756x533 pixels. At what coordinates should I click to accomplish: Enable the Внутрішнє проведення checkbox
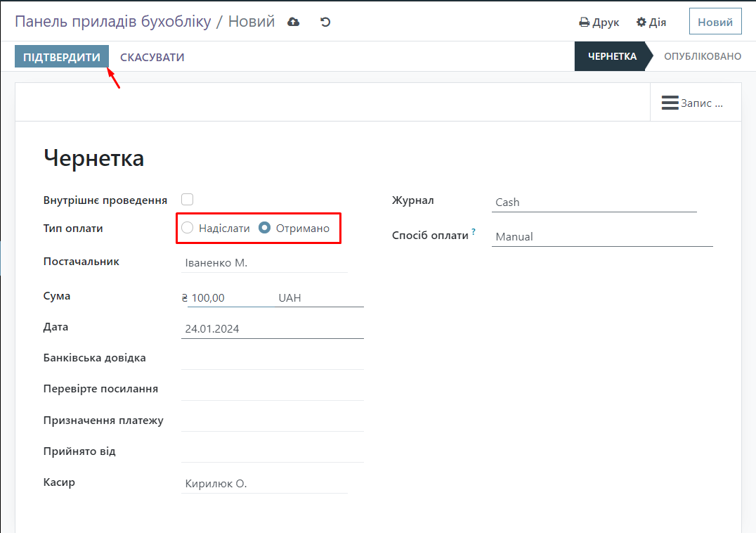[x=188, y=200]
